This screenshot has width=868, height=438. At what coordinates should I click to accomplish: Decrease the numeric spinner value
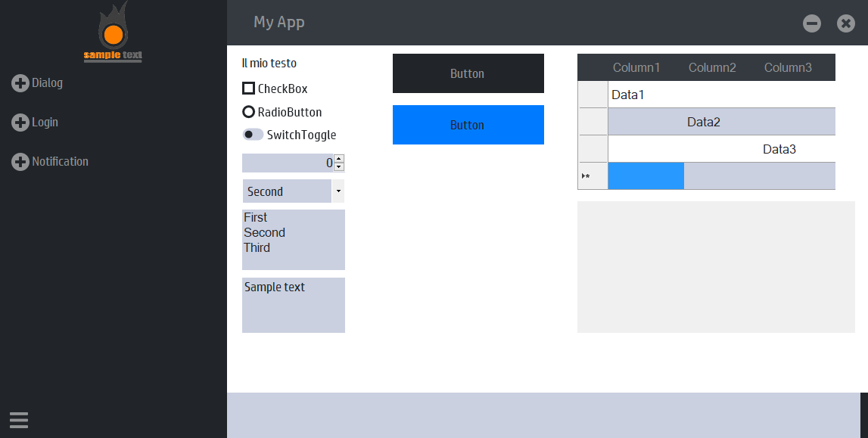(x=339, y=167)
